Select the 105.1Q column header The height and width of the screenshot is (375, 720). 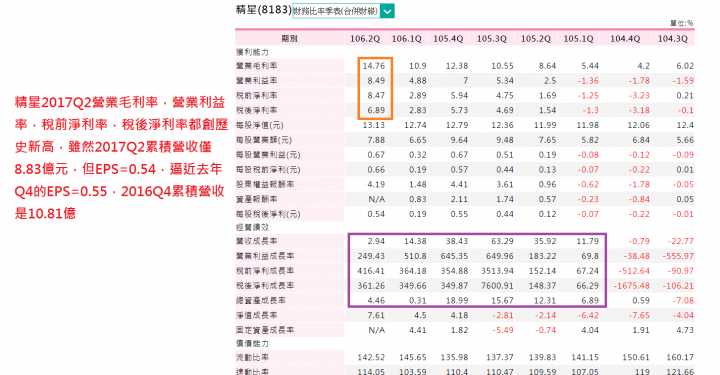(x=579, y=39)
